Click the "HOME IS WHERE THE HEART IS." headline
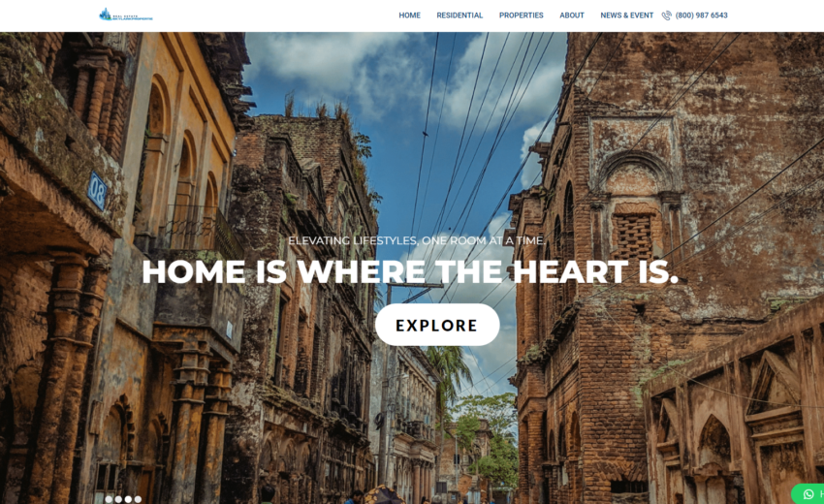824x504 pixels. 410,271
